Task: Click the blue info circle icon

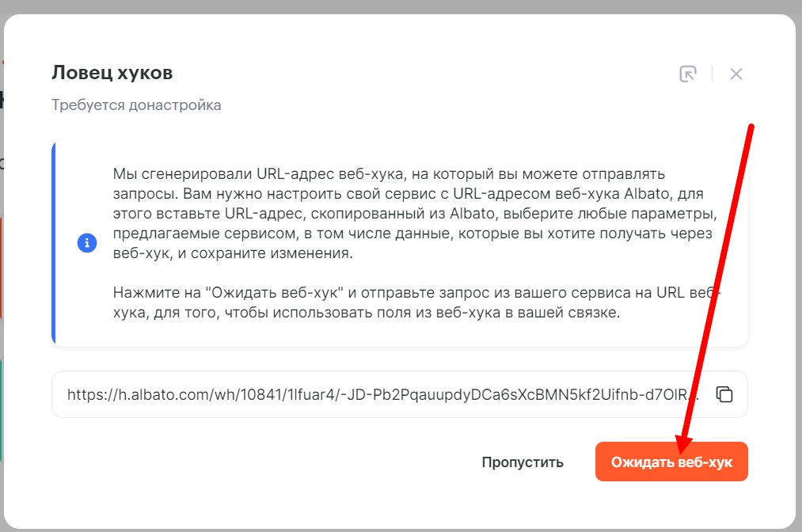Action: tap(87, 242)
